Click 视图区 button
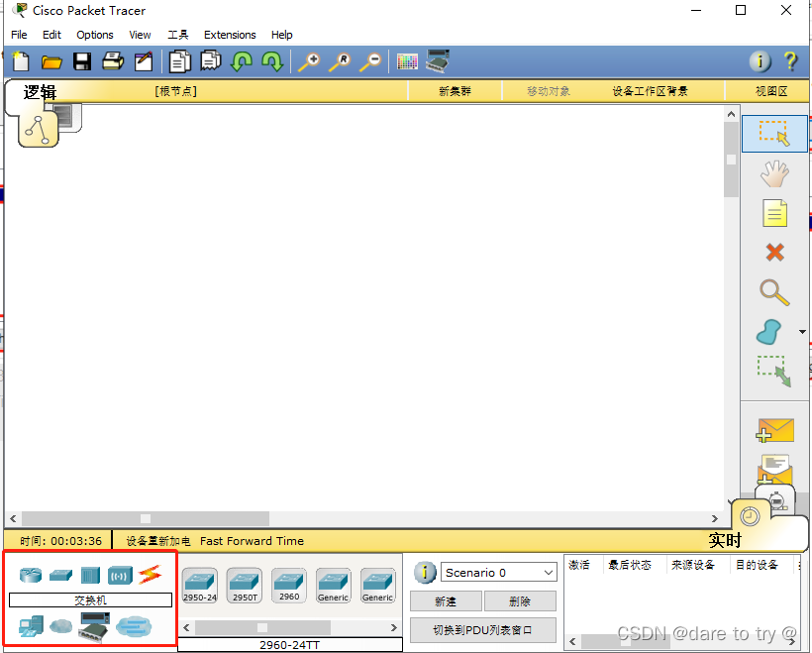Screen dimensions: 812x653 (771, 92)
